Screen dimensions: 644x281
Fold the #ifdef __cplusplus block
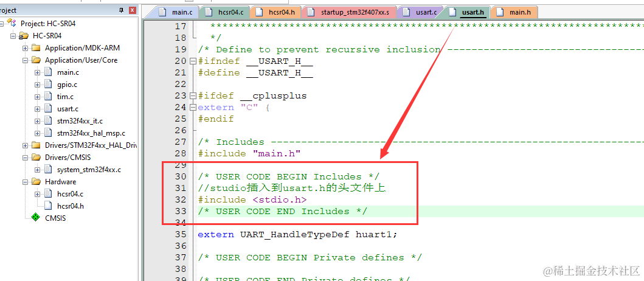(193, 96)
